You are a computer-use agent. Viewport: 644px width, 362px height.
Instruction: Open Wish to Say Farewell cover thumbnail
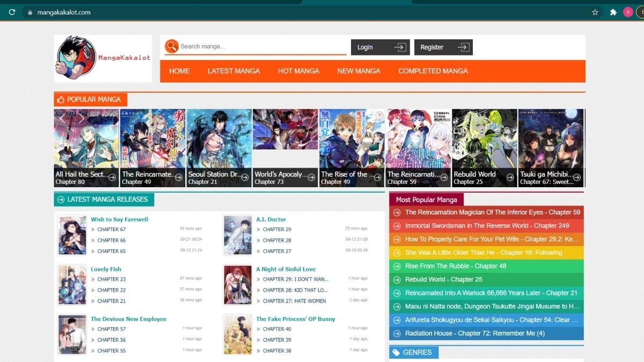(72, 235)
